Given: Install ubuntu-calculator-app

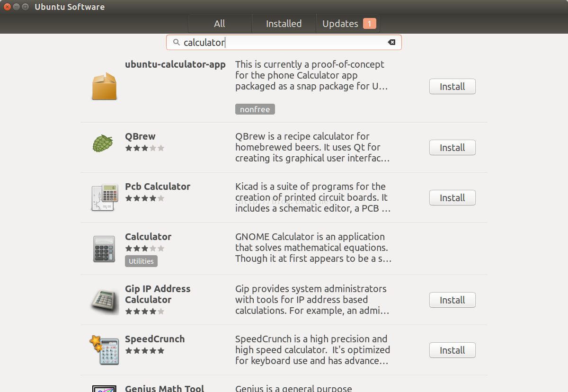Looking at the screenshot, I should point(453,87).
